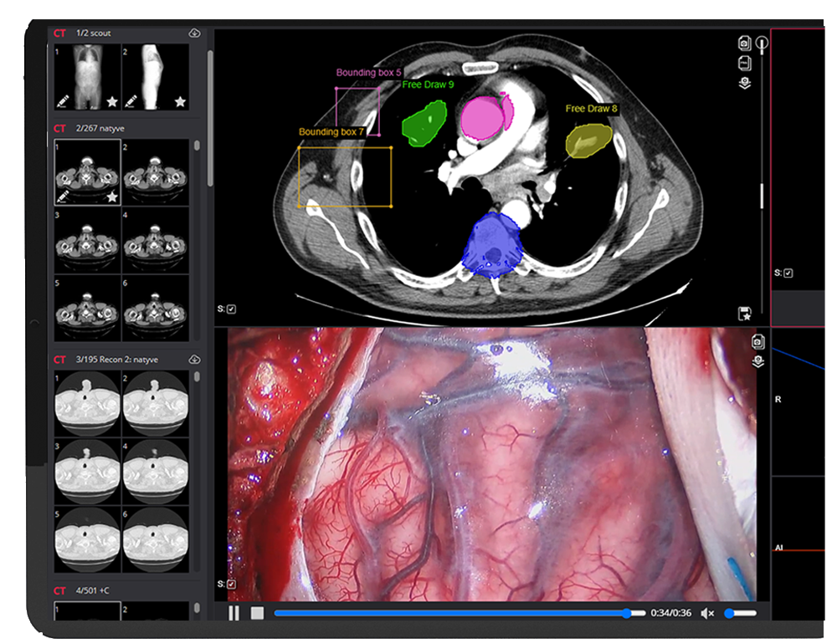Toggle the S: checkbox in the right-side panel
The height and width of the screenshot is (644, 837).
point(788,273)
